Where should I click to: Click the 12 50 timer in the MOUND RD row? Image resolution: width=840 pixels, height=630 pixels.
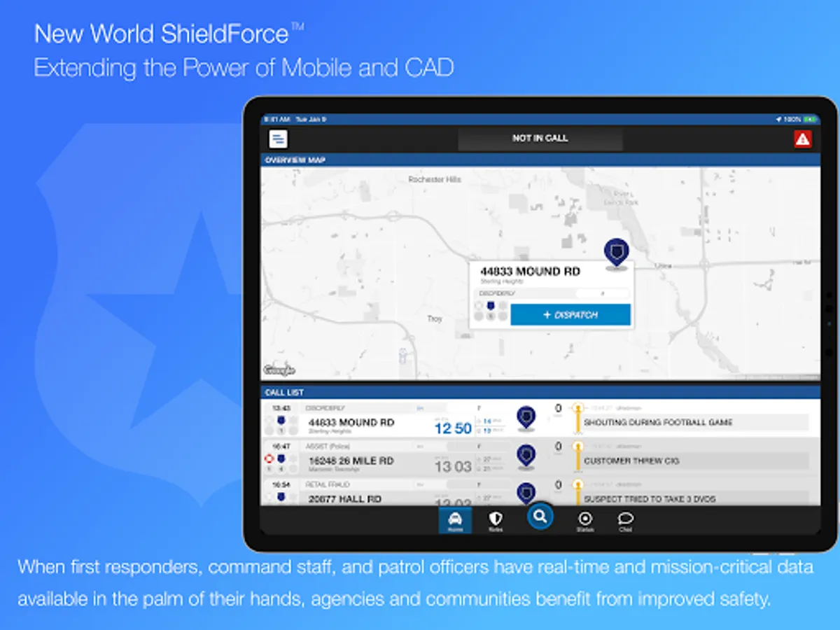pyautogui.click(x=453, y=428)
